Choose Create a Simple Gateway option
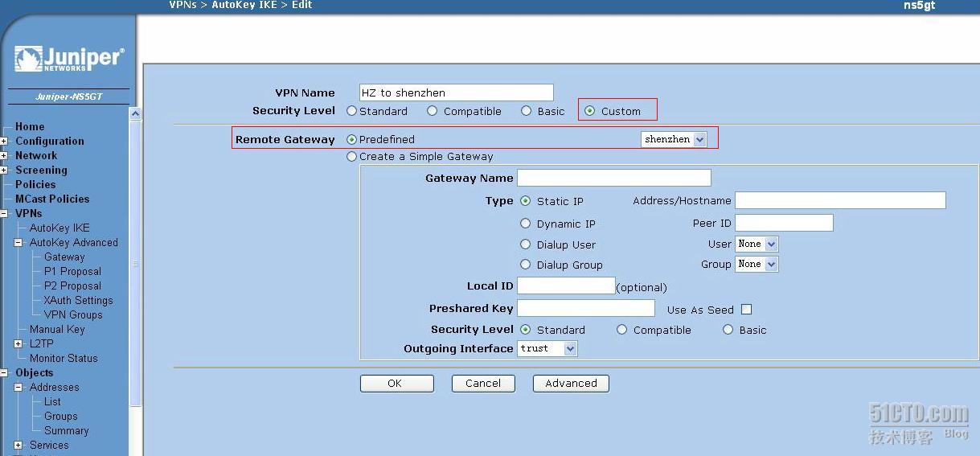Viewport: 980px width, 456px height. pos(351,157)
